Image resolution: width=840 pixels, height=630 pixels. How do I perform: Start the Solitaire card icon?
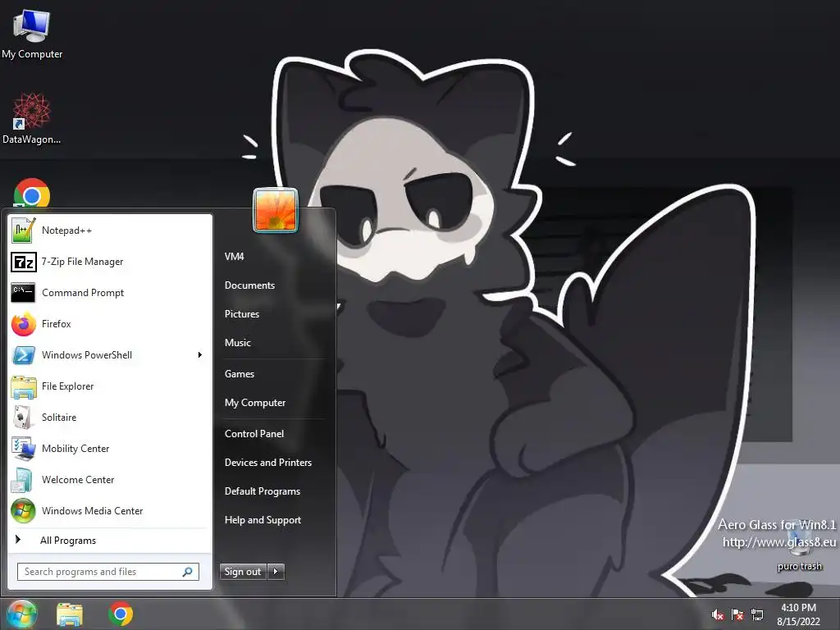click(23, 418)
